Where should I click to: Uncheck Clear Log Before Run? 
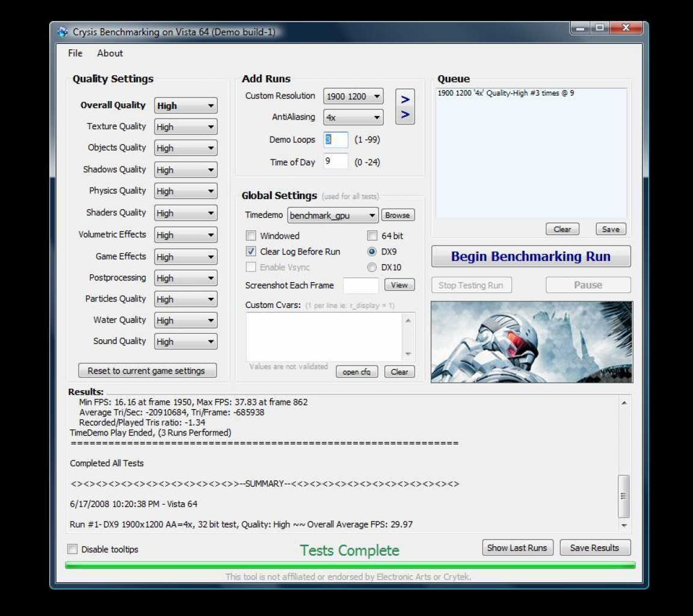point(251,251)
